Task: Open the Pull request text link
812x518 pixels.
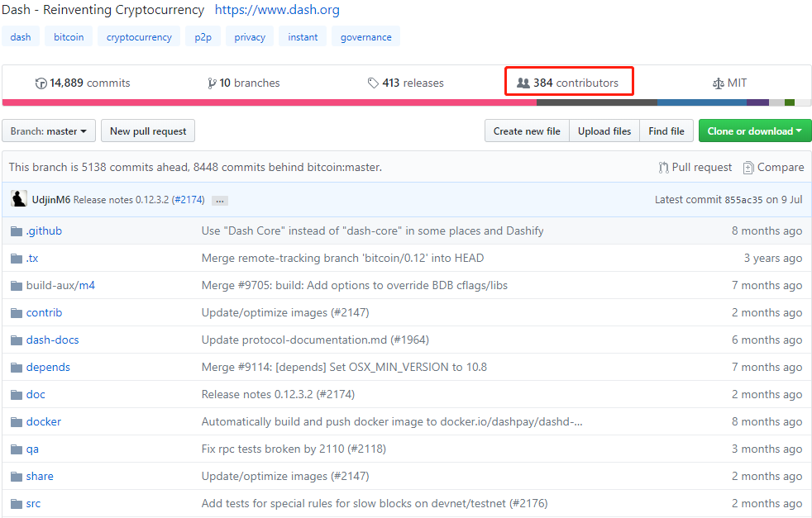Action: click(x=702, y=167)
